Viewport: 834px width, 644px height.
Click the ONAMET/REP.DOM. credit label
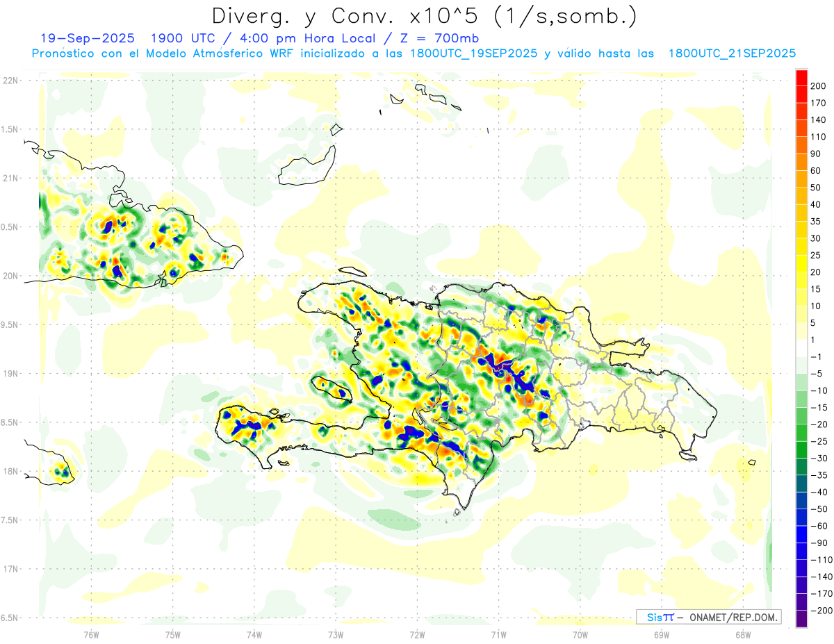[733, 617]
